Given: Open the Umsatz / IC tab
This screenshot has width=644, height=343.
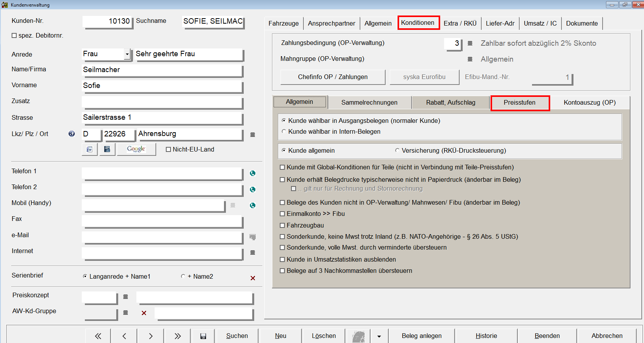Looking at the screenshot, I should (540, 23).
